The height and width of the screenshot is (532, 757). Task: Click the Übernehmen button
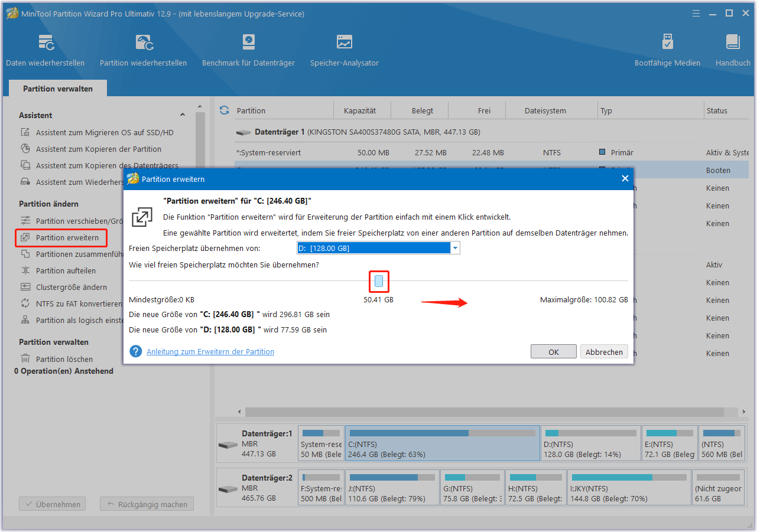click(52, 504)
